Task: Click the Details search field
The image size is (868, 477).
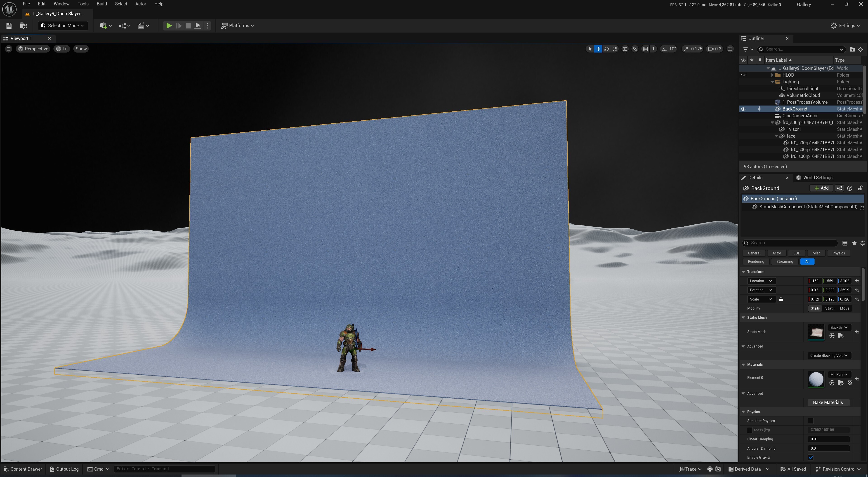Action: click(x=790, y=243)
